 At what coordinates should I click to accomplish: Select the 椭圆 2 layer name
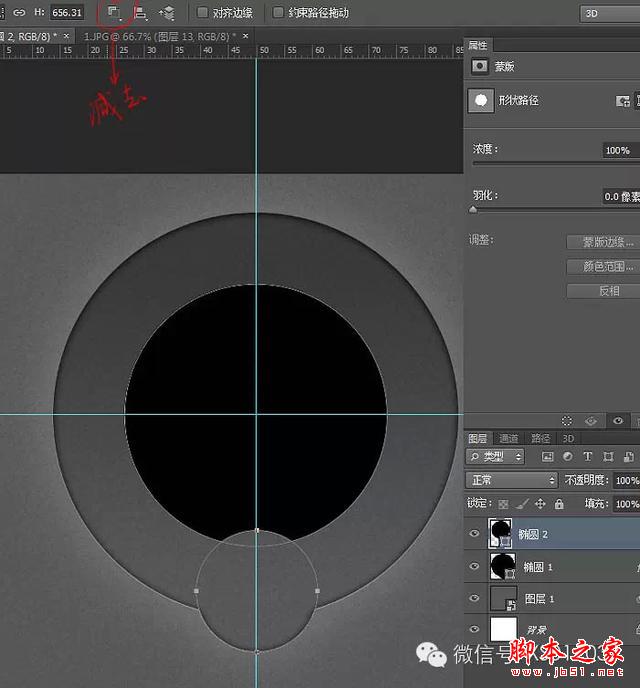(533, 534)
